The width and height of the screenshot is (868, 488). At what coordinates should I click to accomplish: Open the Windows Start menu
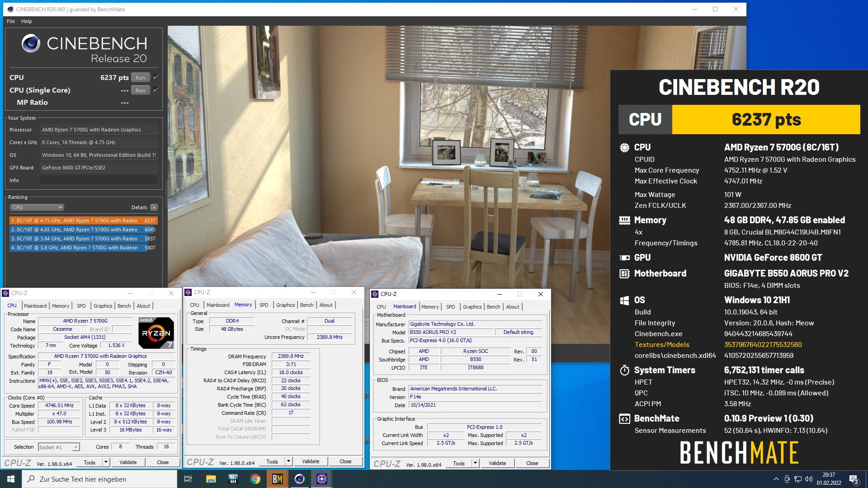11,479
